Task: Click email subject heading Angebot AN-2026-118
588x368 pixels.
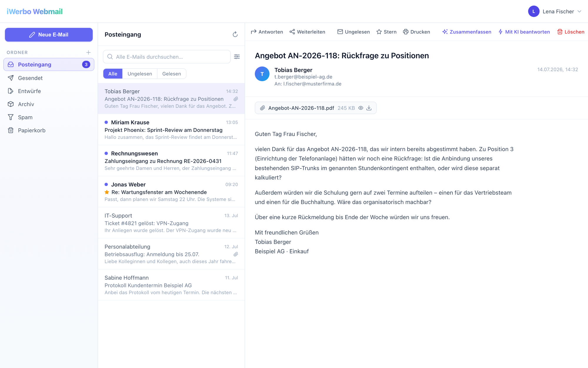Action: 342,56
